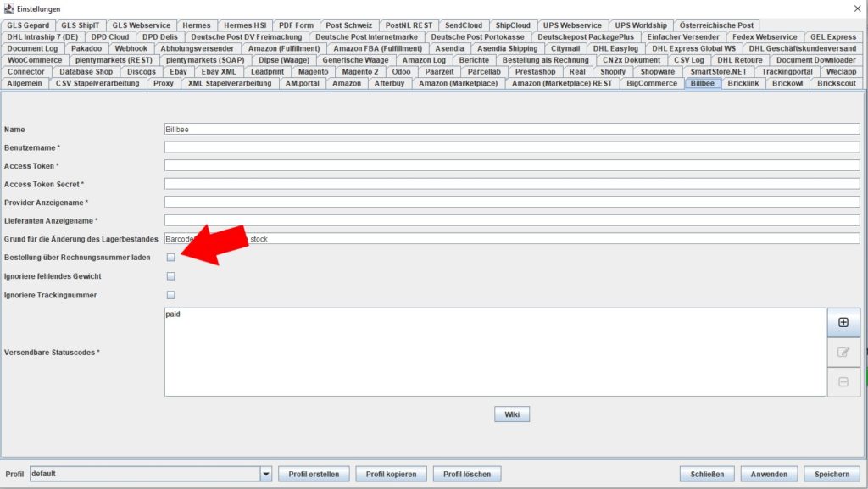Switch to the Amazon (Marketplace) REST tab
This screenshot has width=868, height=489.
click(562, 83)
